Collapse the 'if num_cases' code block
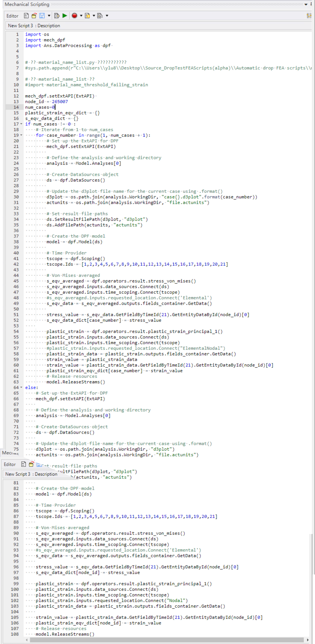Viewport: 315px width, 644px height. [x=21, y=124]
